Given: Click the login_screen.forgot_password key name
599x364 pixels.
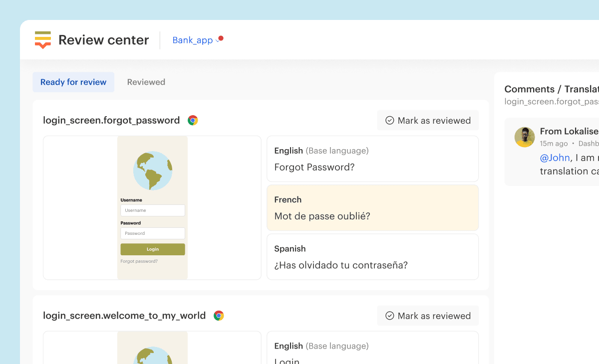Looking at the screenshot, I should 111,120.
